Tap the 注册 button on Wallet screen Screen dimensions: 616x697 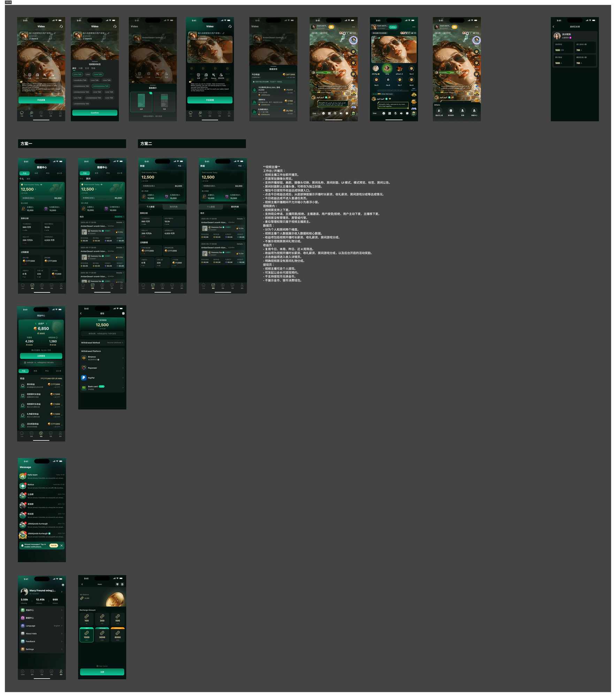tap(102, 672)
